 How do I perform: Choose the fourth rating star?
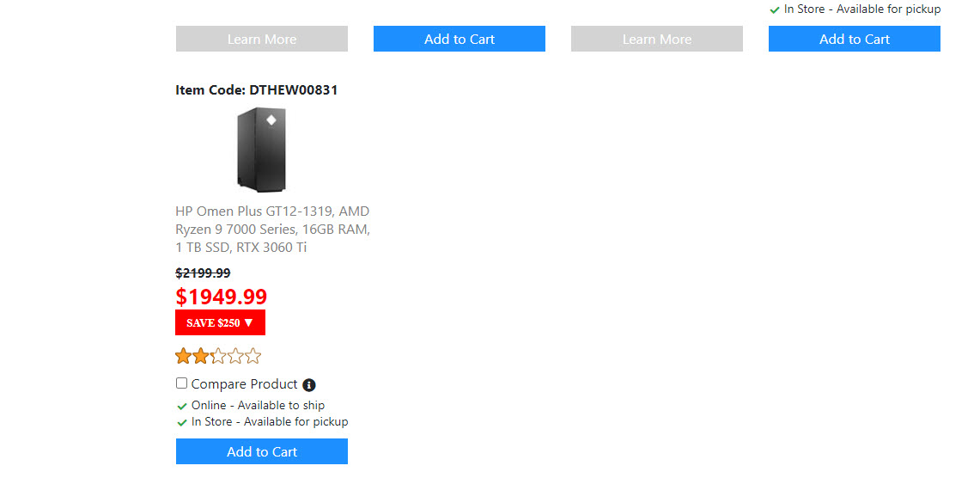tap(235, 356)
